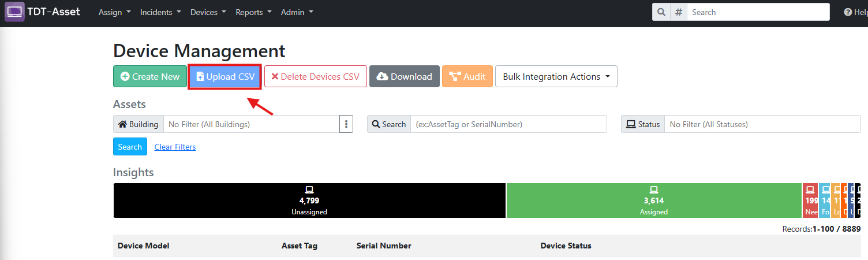The image size is (868, 260).
Task: Click the Create New button
Action: (x=150, y=76)
